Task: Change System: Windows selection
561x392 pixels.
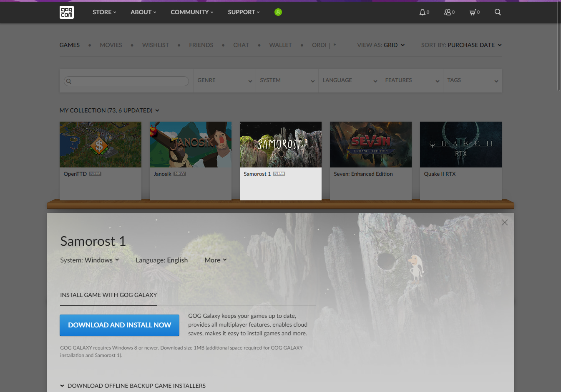Action: (x=90, y=260)
